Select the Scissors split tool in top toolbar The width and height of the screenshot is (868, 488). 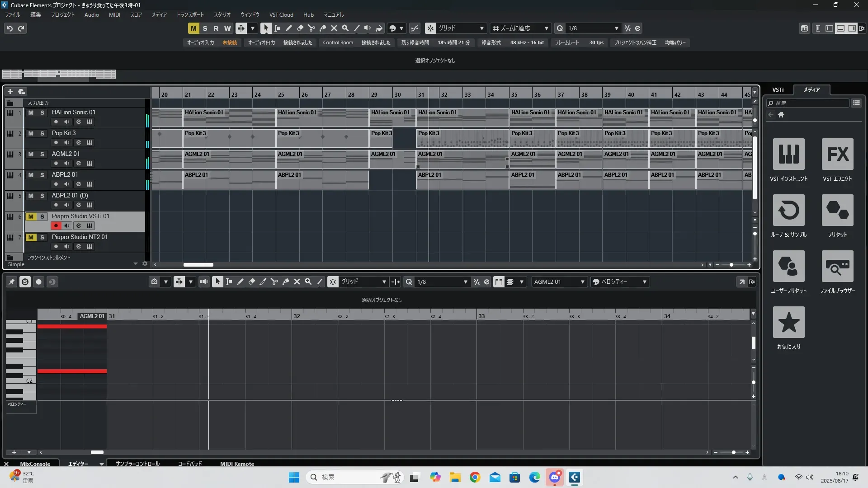coord(311,28)
